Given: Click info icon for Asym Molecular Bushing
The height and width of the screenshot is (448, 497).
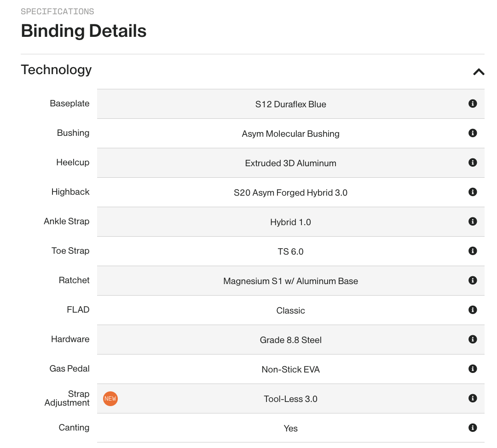Looking at the screenshot, I should tap(472, 133).
